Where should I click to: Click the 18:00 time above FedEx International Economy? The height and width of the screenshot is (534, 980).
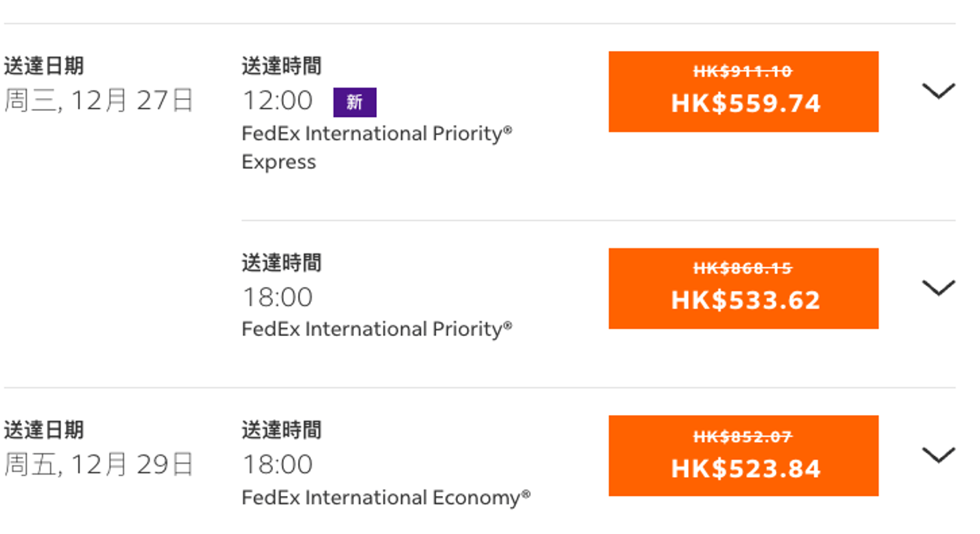(x=278, y=465)
